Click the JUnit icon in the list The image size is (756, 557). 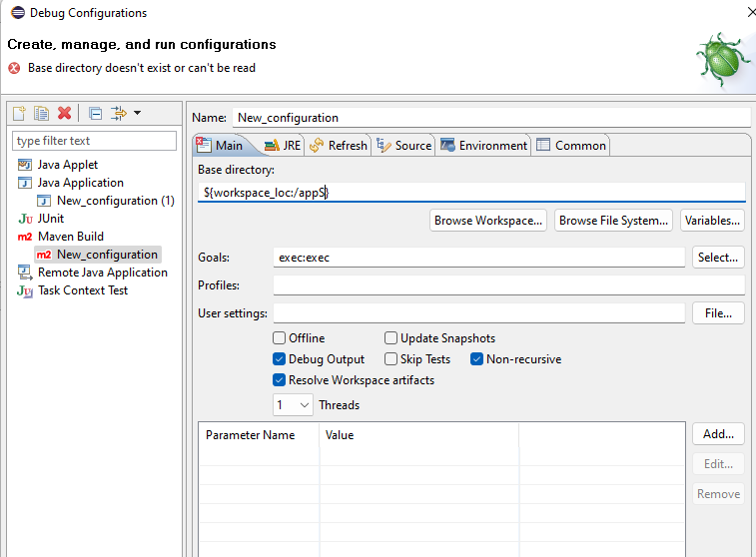pos(26,219)
